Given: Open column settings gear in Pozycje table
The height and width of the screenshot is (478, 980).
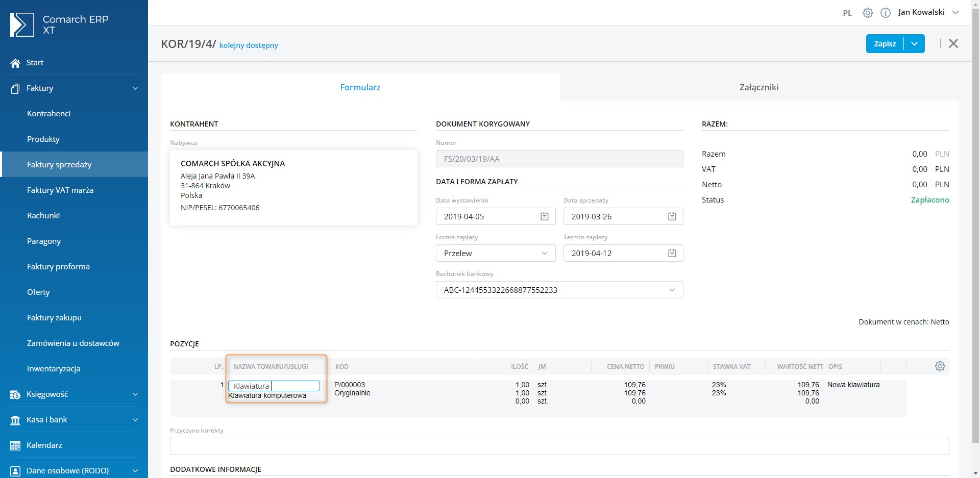Looking at the screenshot, I should click(x=940, y=366).
